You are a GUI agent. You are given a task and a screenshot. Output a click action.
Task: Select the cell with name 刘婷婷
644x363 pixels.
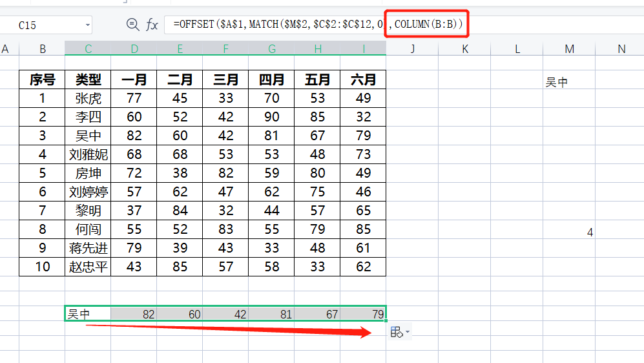pyautogui.click(x=88, y=192)
